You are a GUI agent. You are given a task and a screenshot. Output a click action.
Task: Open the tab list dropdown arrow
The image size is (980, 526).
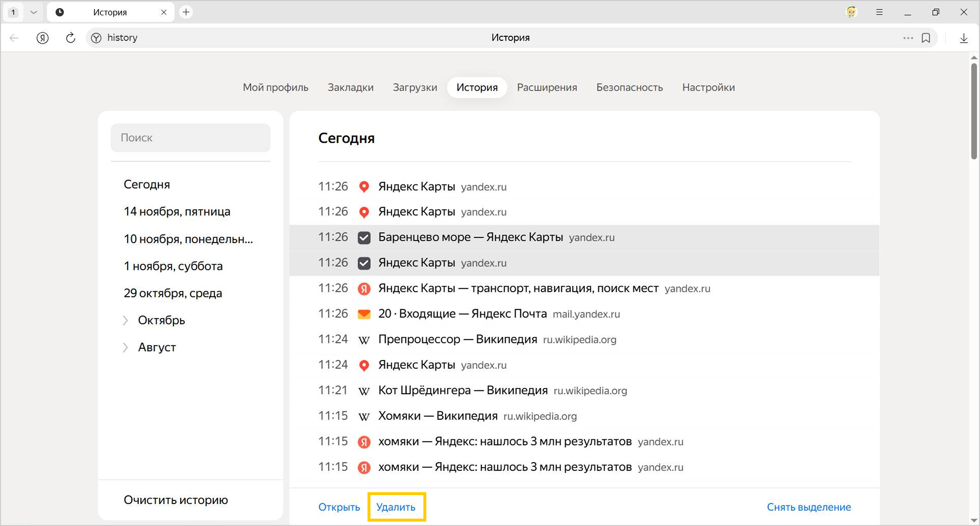click(34, 12)
